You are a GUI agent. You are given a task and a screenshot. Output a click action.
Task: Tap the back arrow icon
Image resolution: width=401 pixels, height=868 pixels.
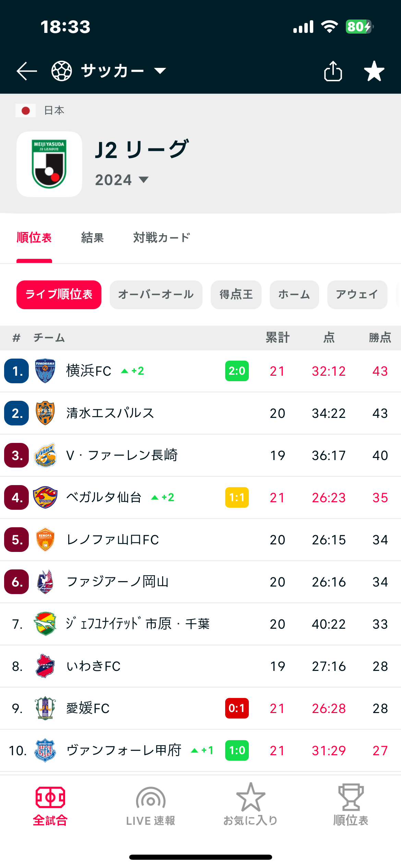(x=27, y=71)
